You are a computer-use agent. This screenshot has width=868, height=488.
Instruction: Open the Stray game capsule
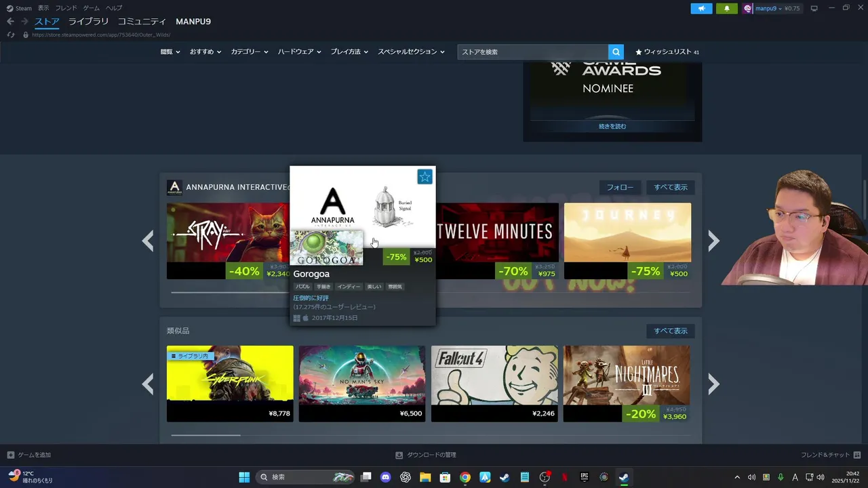228,241
